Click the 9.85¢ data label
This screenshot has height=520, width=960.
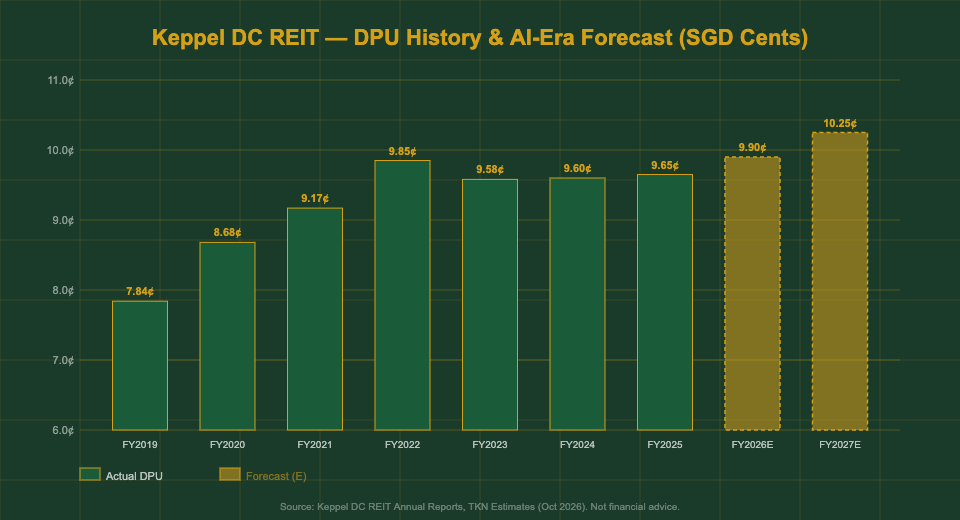[x=402, y=151]
